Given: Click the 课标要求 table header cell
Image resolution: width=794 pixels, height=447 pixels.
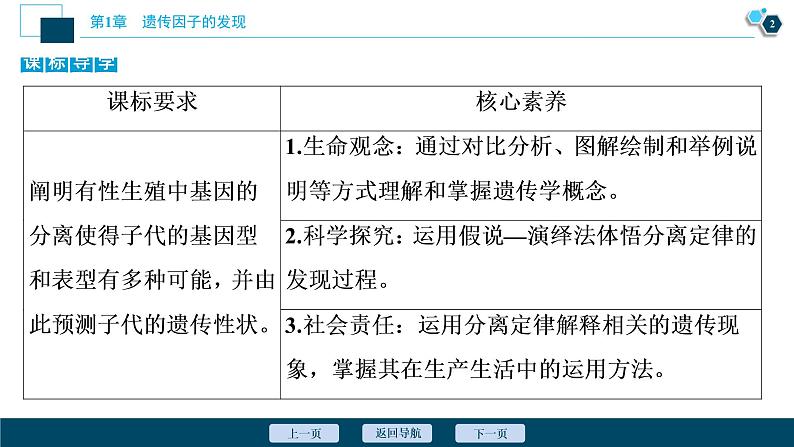Looking at the screenshot, I should tap(152, 109).
